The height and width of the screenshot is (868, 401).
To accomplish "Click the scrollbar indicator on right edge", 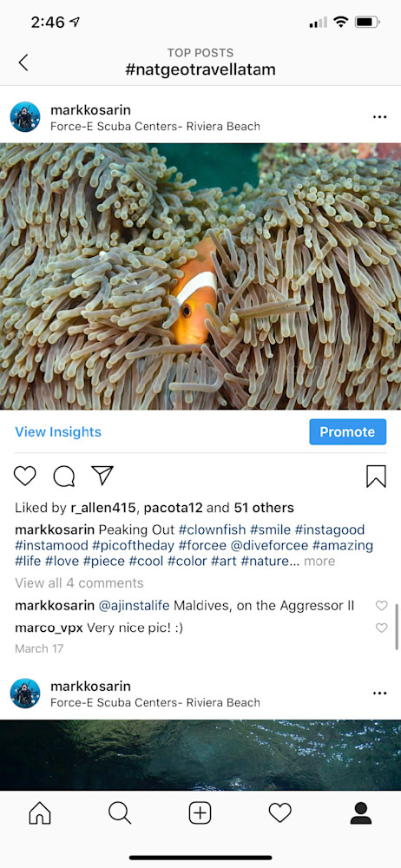I will pos(398,627).
